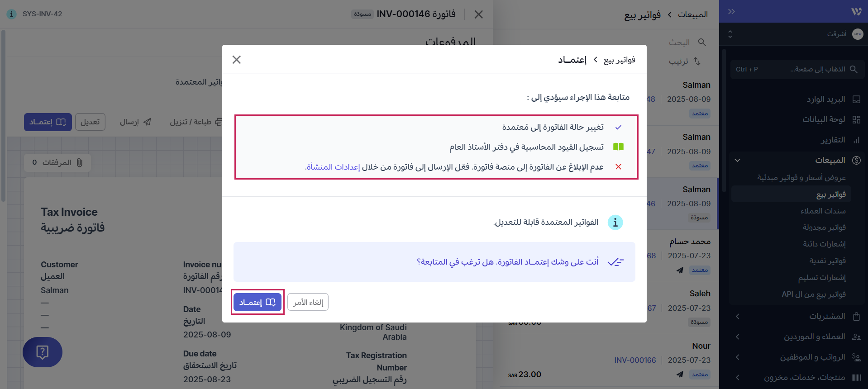Click the sort ترتيب arrows icon
The image size is (868, 389).
tap(697, 61)
